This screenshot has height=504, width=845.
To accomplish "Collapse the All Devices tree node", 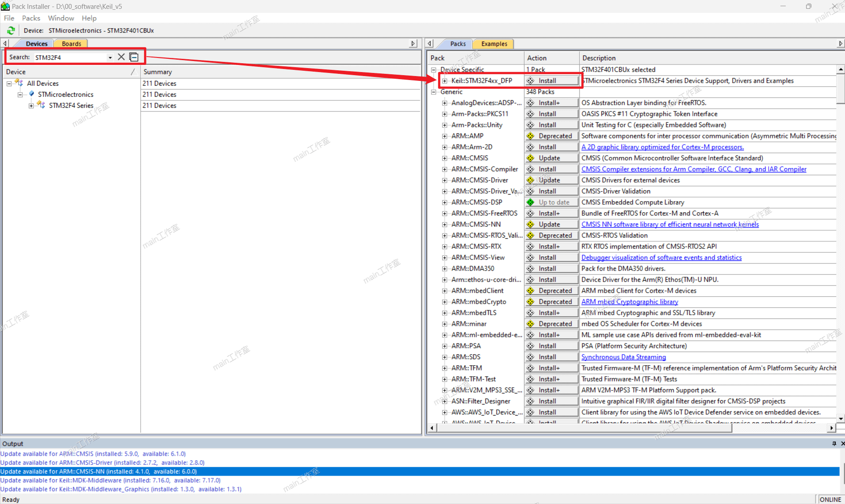I will coord(9,84).
